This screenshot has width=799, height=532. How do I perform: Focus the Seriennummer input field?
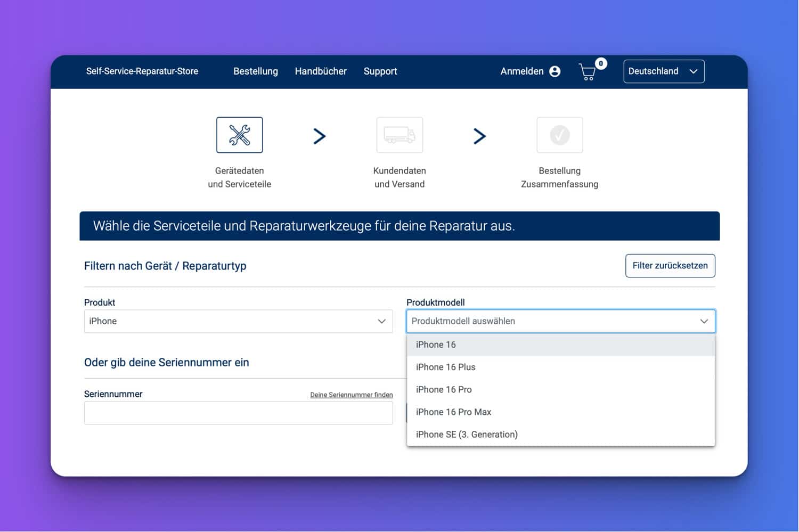click(238, 413)
